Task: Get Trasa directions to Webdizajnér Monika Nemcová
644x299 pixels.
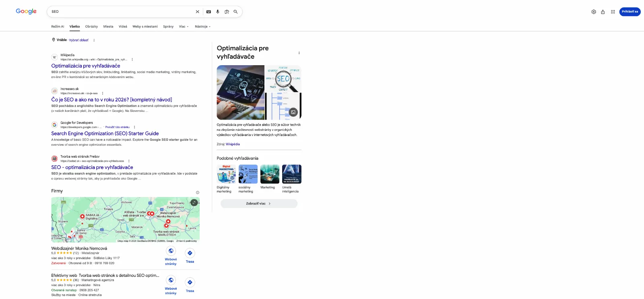Action: tap(190, 256)
